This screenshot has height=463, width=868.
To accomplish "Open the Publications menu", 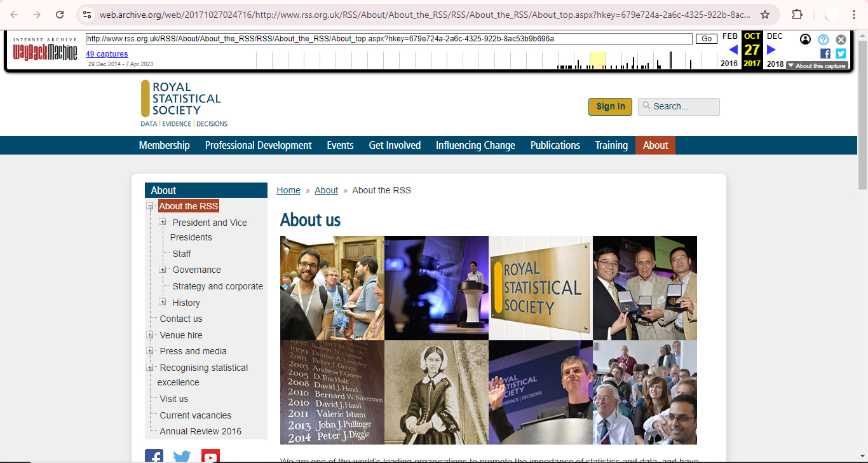I will (x=555, y=145).
